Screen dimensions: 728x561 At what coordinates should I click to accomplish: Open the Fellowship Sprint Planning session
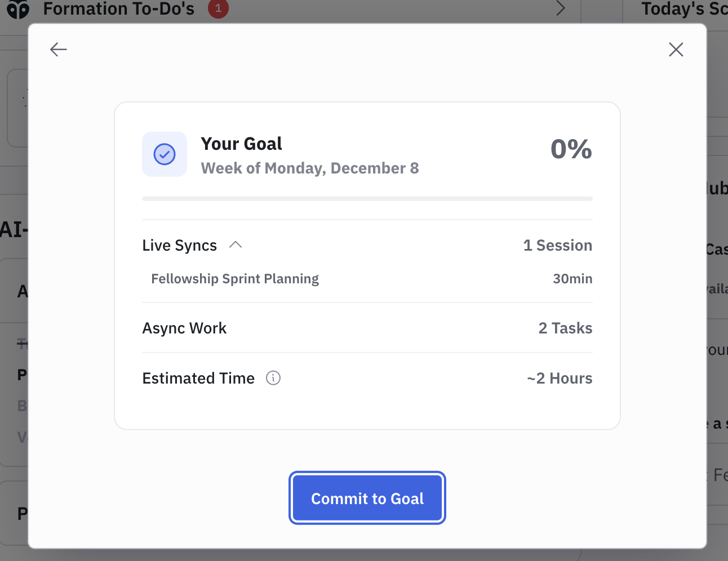tap(235, 279)
